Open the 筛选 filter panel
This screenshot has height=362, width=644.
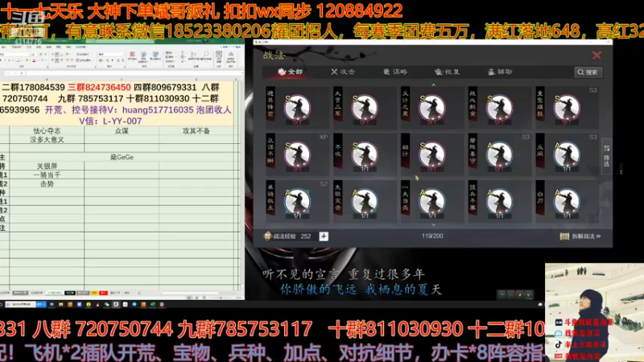[x=606, y=156]
